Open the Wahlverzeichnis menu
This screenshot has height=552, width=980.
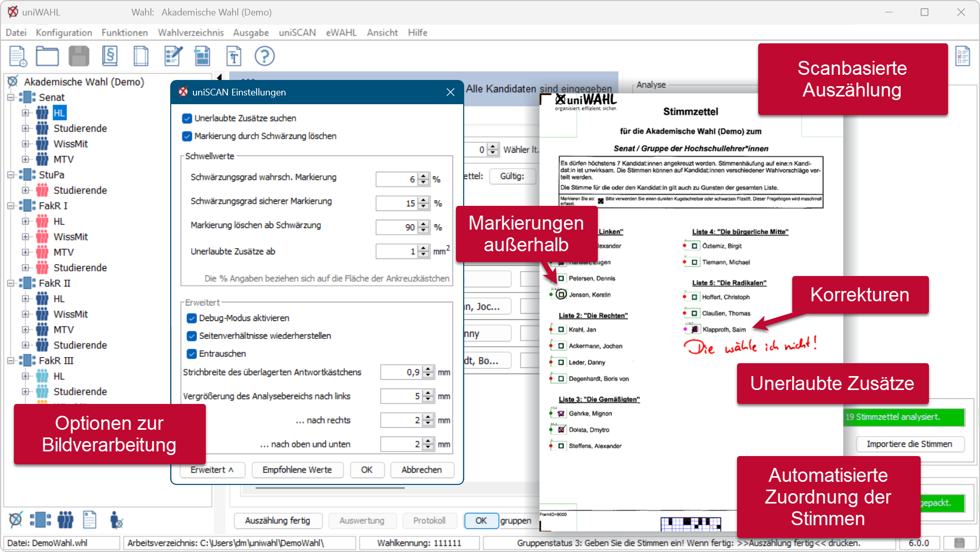point(191,33)
